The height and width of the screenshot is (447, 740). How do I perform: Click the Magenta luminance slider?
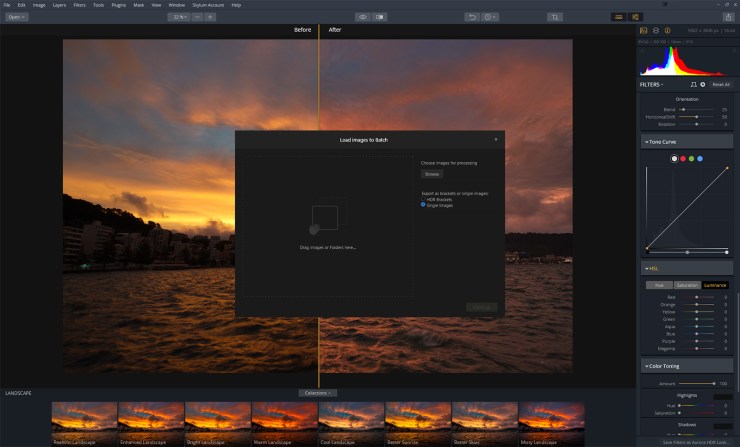coord(697,348)
